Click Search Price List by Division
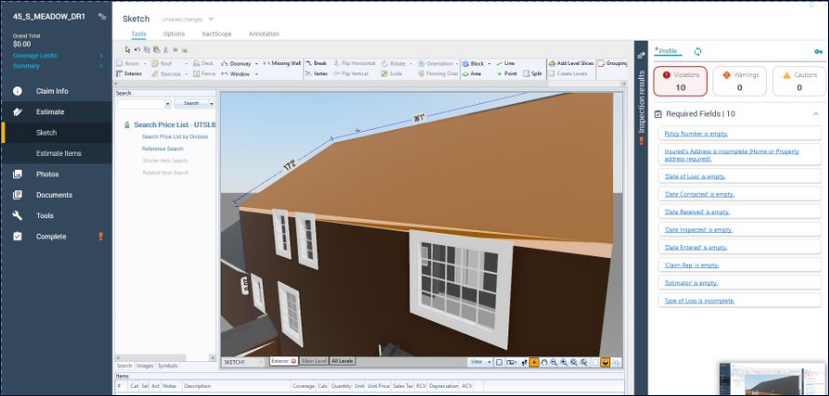The image size is (829, 396). [175, 136]
